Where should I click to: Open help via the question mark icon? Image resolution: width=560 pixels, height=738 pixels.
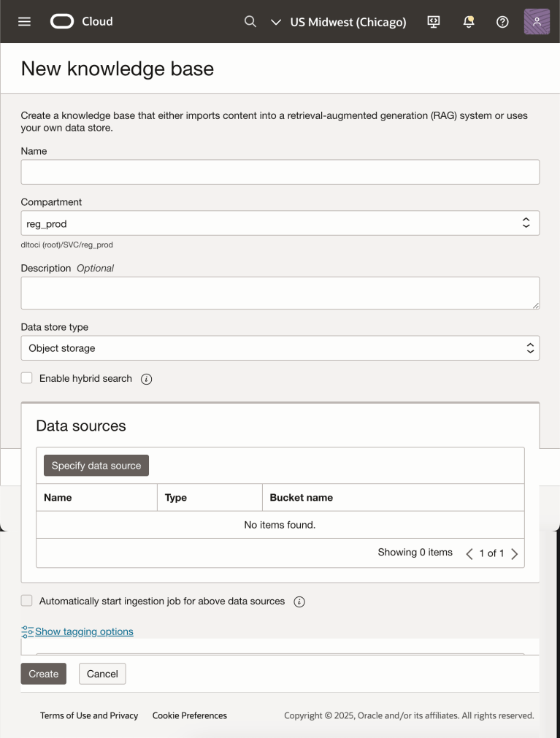(502, 22)
